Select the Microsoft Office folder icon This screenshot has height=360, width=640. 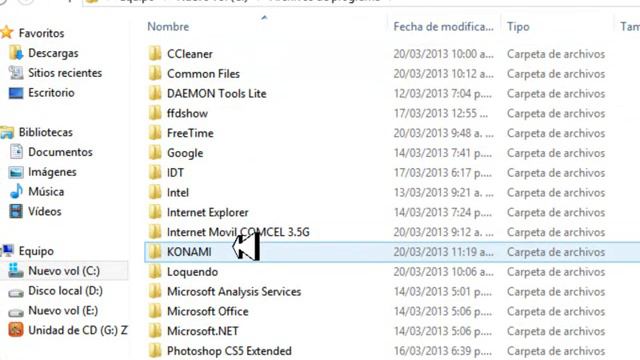pos(155,311)
